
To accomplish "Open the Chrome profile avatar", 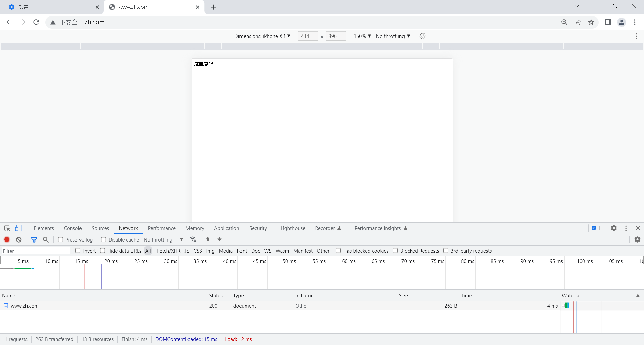I will 622,22.
